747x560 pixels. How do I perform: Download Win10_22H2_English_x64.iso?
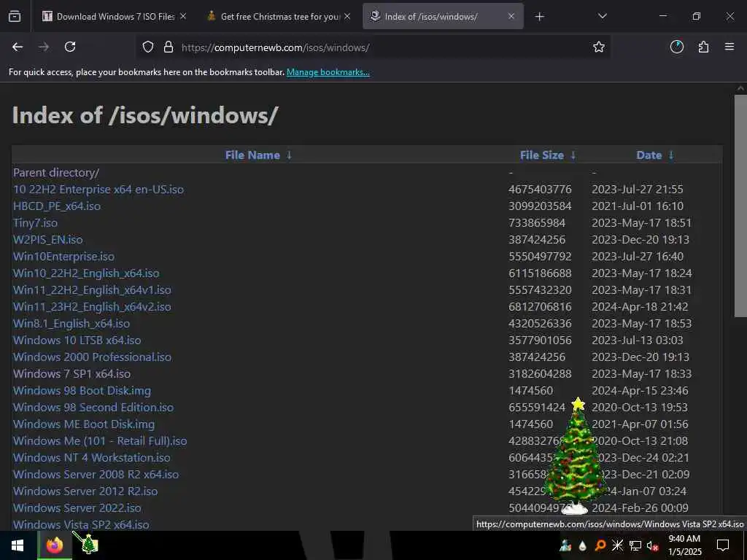pyautogui.click(x=86, y=273)
